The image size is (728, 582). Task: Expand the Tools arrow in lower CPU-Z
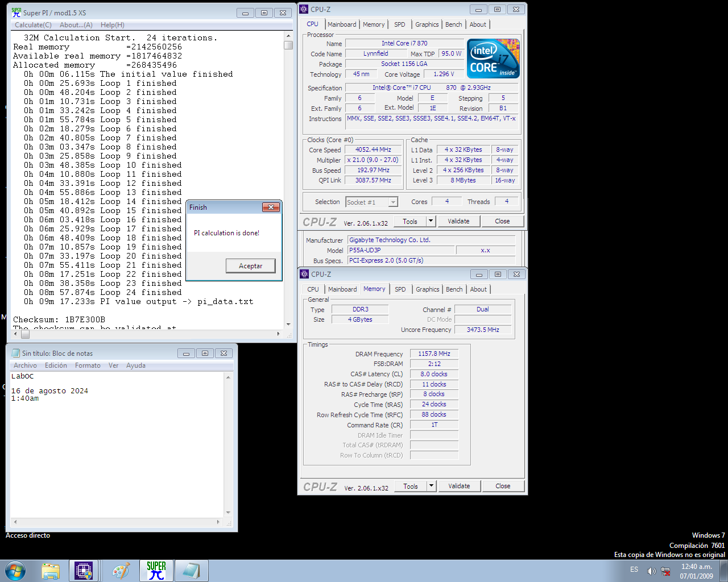431,486
